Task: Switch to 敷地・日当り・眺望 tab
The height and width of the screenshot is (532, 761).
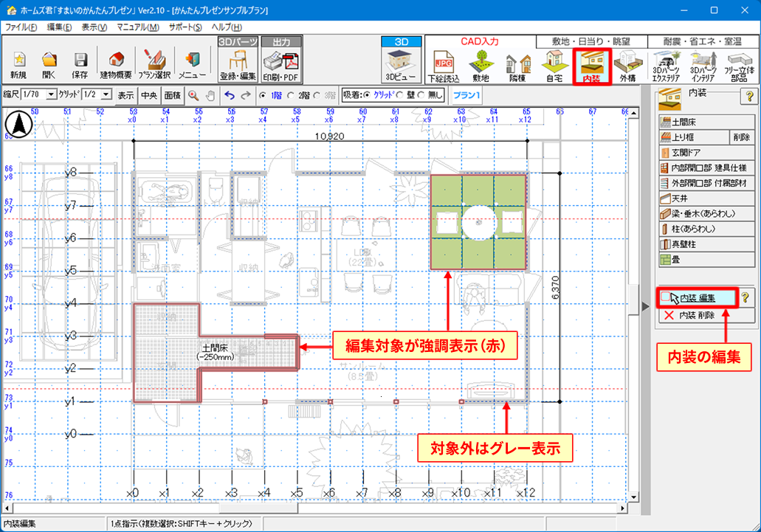Action: pos(590,41)
